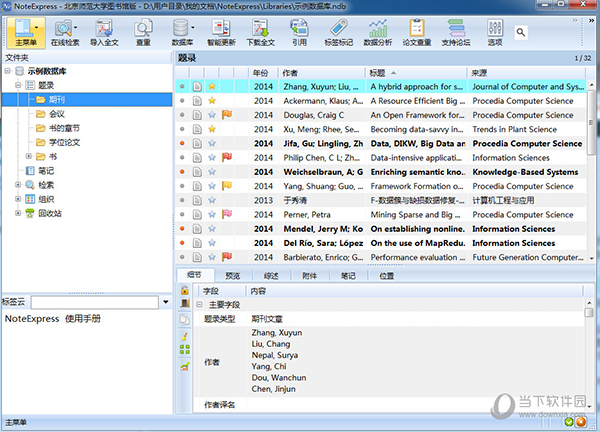The height and width of the screenshot is (432, 600).
Task: Toggle star on Xu, Meng row
Action: (x=212, y=129)
